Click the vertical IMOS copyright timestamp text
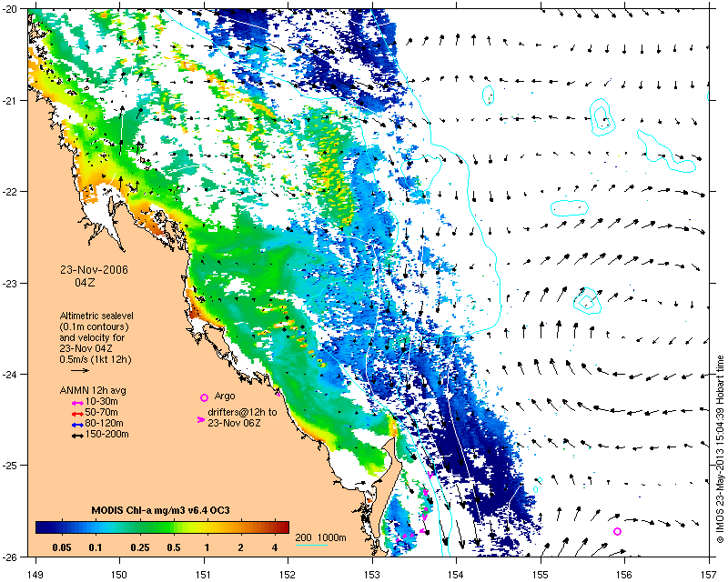728x582 pixels. (x=720, y=449)
